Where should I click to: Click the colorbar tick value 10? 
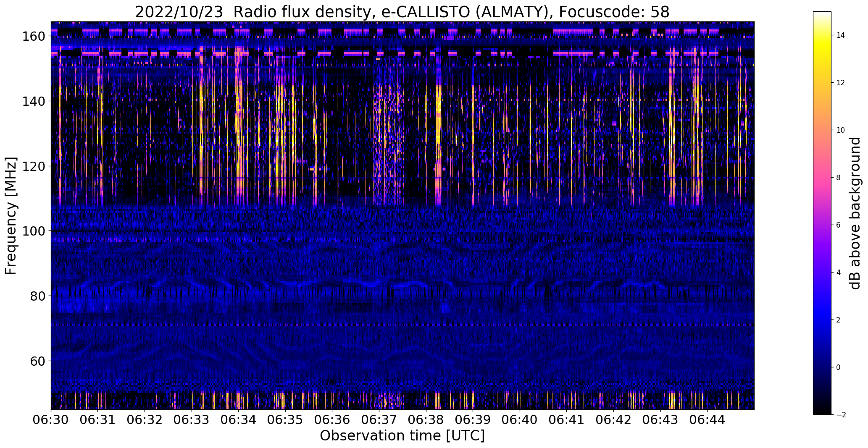(841, 130)
